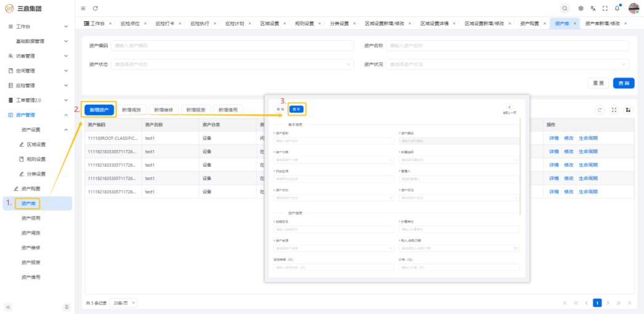Open the 资产状况 dropdown
Image resolution: width=644 pixels, height=314 pixels.
pyautogui.click(x=507, y=64)
